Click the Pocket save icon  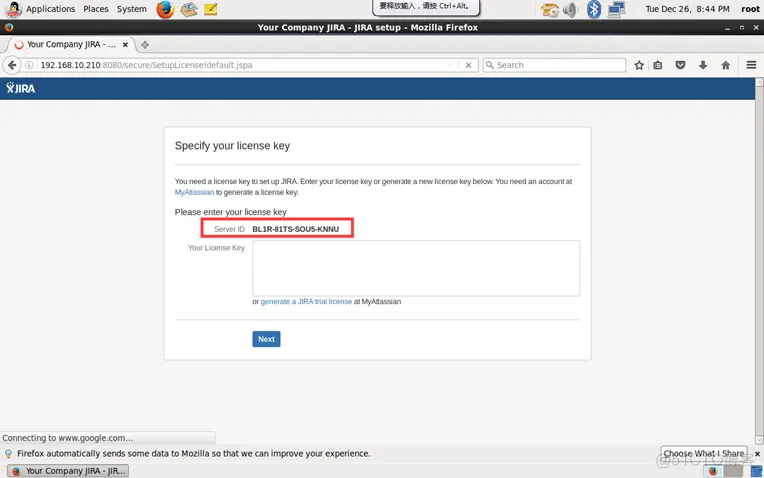680,65
